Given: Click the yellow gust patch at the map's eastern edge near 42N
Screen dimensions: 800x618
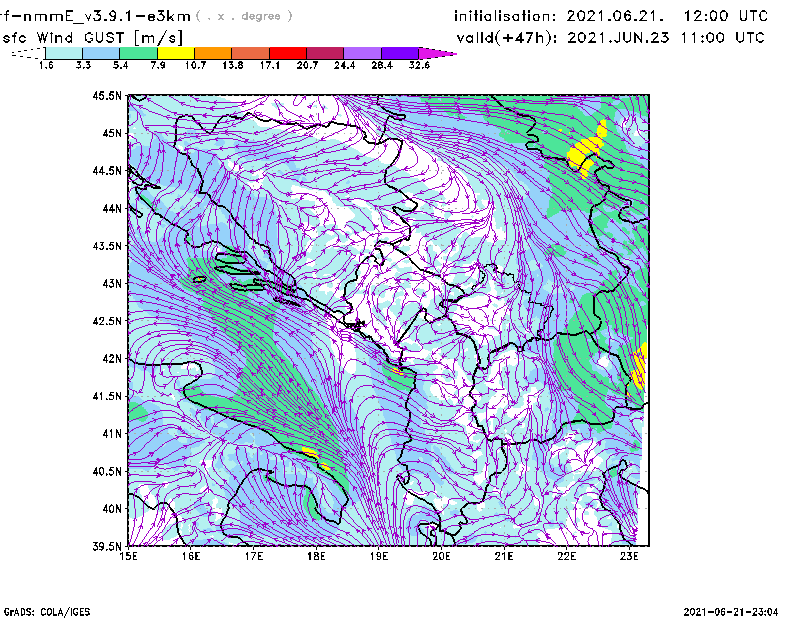Looking at the screenshot, I should (640, 367).
